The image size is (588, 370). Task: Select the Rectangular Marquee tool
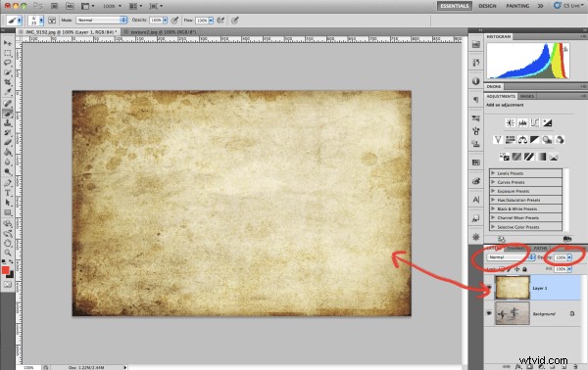8,53
